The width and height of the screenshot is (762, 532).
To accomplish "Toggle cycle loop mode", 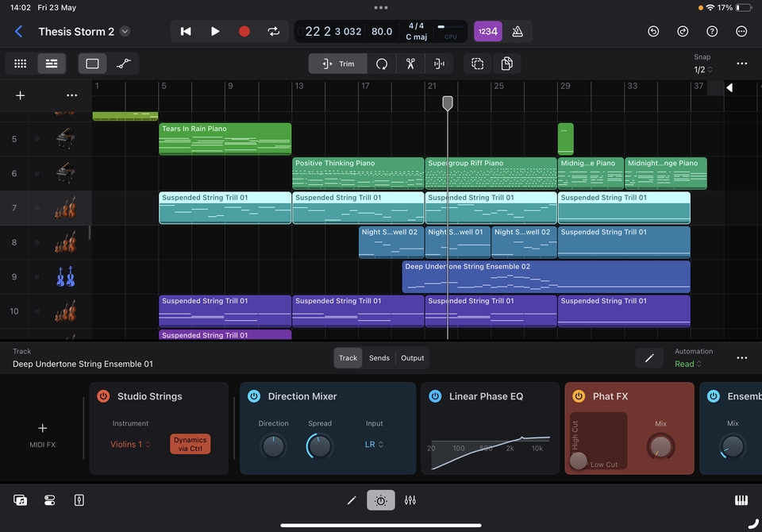I will tap(274, 32).
